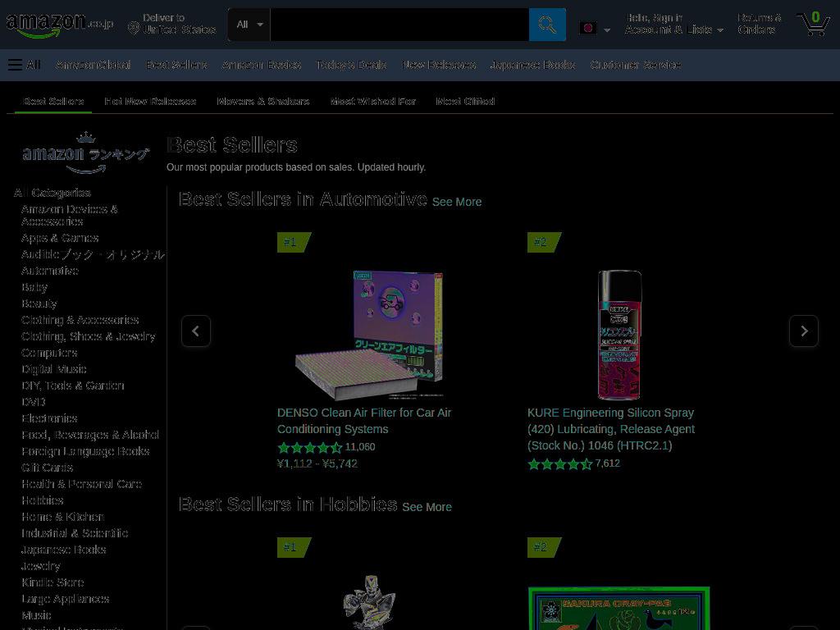
Task: Select Foreign Language Books category
Action: [85, 451]
